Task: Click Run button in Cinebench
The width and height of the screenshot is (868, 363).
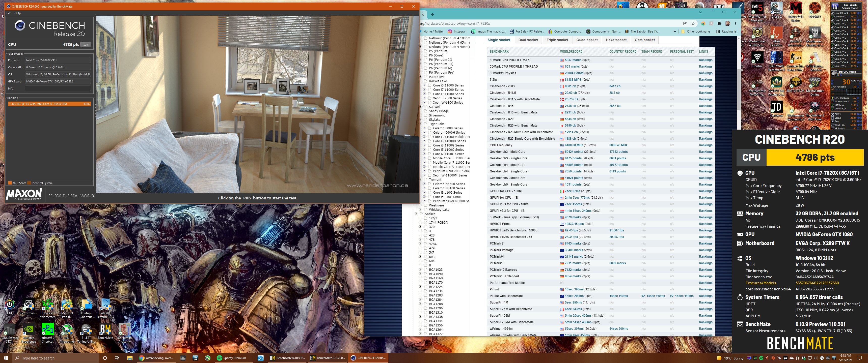Action: [85, 44]
